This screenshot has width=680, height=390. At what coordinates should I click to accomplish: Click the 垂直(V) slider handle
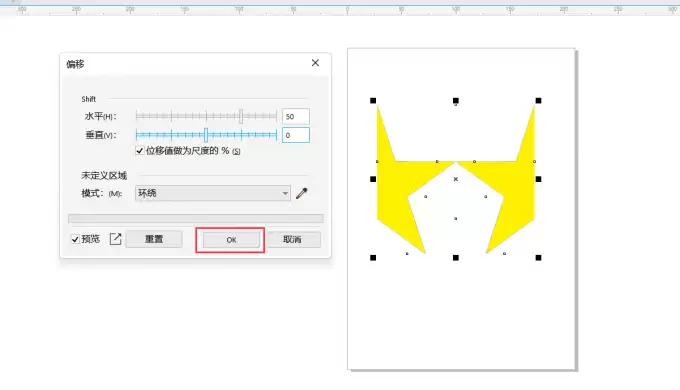(206, 135)
